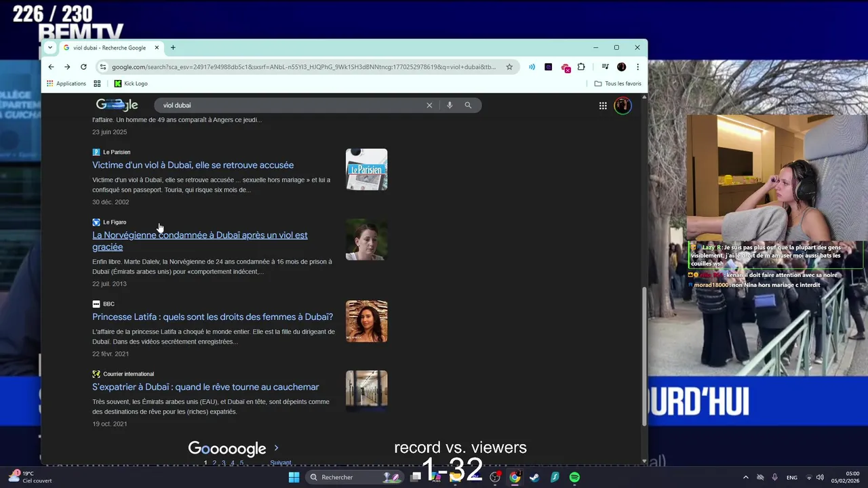The width and height of the screenshot is (868, 488).
Task: Open the Kick Logo bookmark
Action: point(131,83)
